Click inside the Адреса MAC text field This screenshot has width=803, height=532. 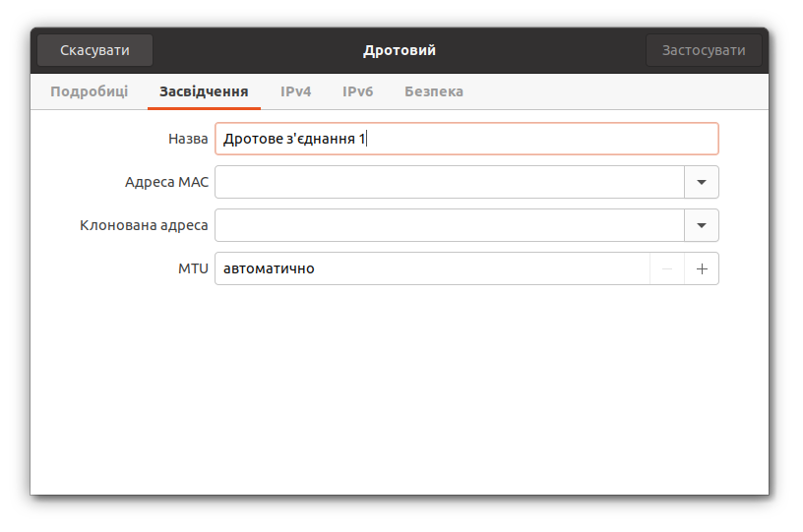(x=449, y=182)
